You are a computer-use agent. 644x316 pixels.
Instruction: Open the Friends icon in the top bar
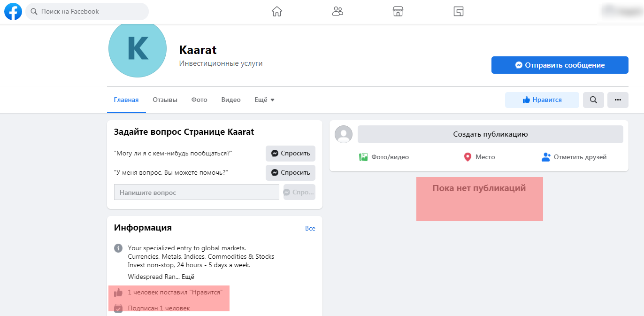(x=337, y=11)
